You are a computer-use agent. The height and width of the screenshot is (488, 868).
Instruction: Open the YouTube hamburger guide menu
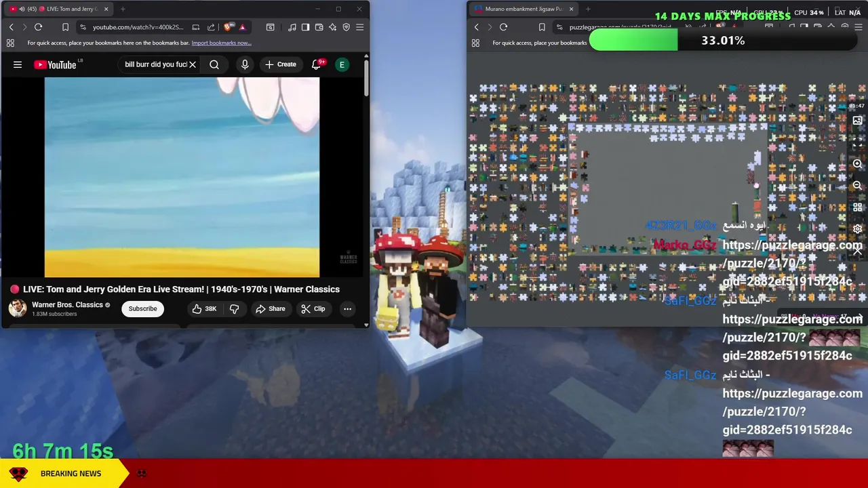pyautogui.click(x=18, y=64)
